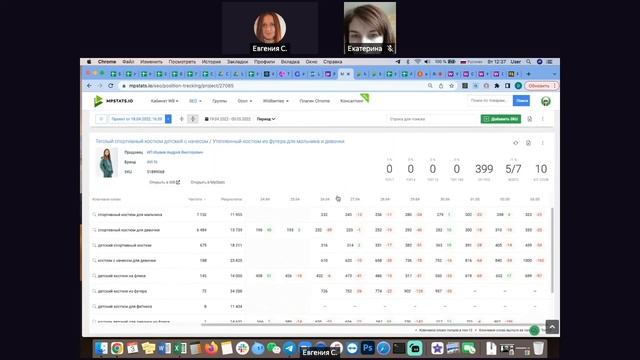The width and height of the screenshot is (640, 360).
Task: Click keyword 'детский костюм из футера'
Action: [x=122, y=291]
